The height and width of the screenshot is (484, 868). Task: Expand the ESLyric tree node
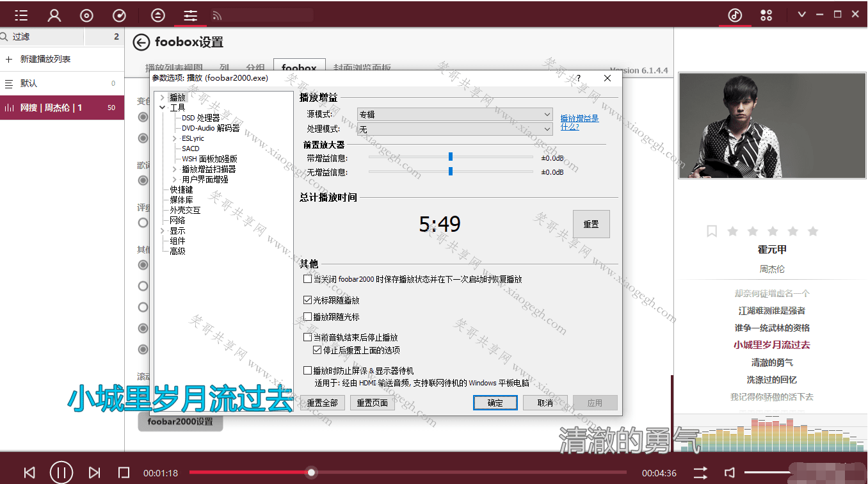pyautogui.click(x=175, y=138)
